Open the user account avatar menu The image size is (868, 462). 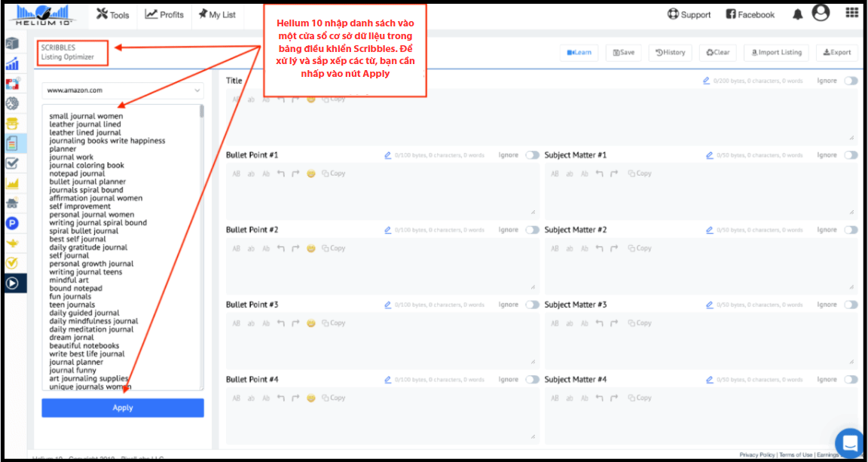(x=821, y=14)
